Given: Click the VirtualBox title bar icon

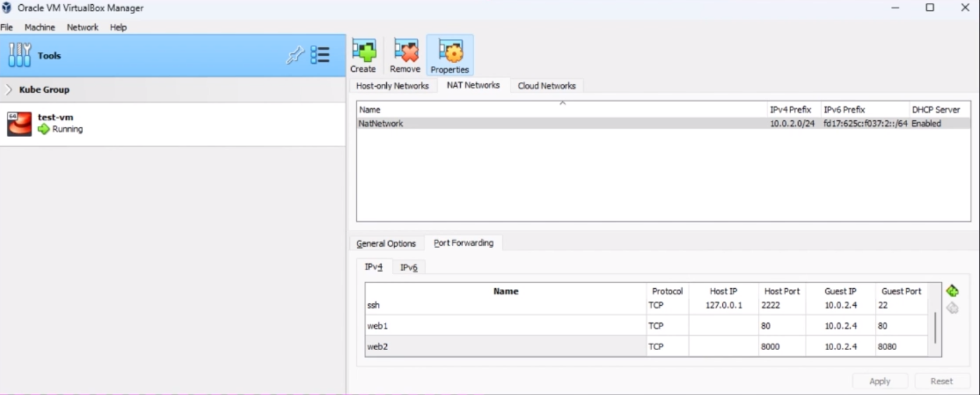Looking at the screenshot, I should (7, 8).
